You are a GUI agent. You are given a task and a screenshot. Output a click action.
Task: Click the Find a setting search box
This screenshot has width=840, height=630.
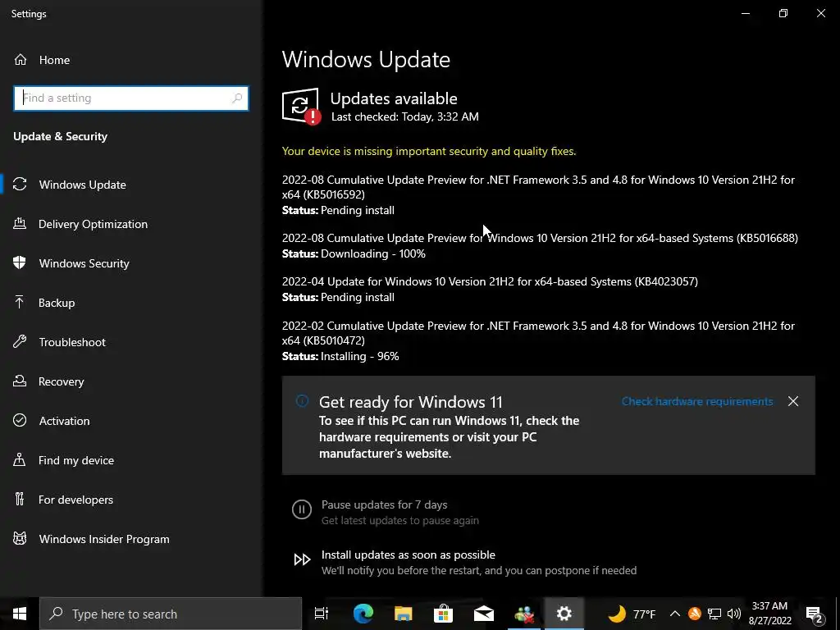click(130, 98)
